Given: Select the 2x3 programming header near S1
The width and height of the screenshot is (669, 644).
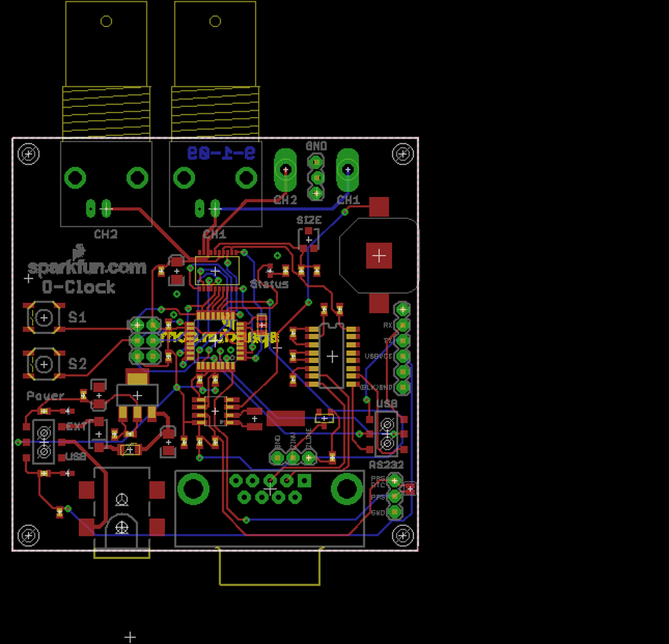Looking at the screenshot, I should point(145,341).
